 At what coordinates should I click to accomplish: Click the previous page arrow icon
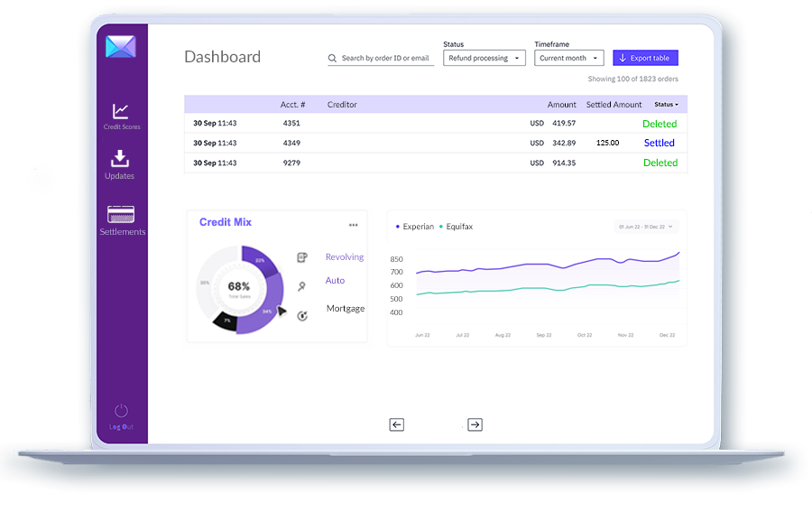[397, 424]
